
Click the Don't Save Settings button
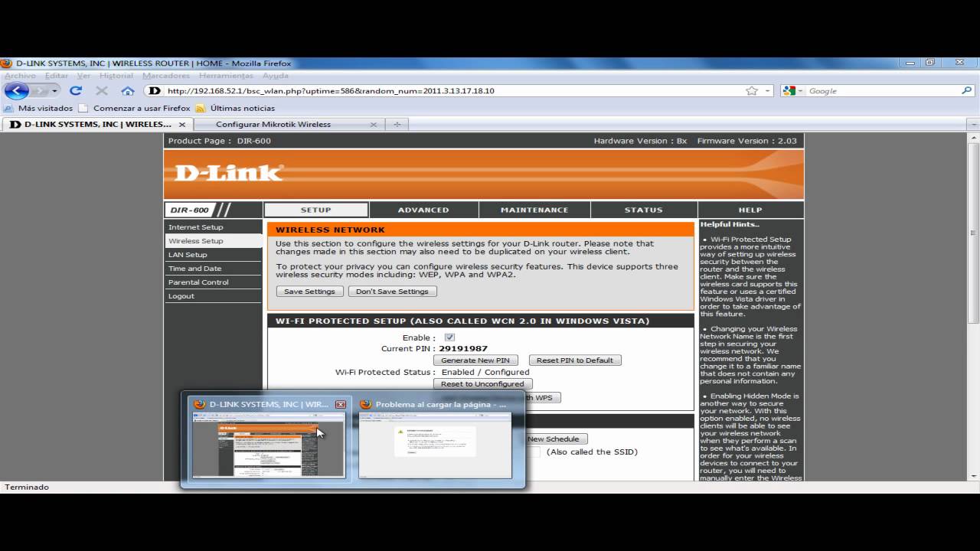coord(392,292)
